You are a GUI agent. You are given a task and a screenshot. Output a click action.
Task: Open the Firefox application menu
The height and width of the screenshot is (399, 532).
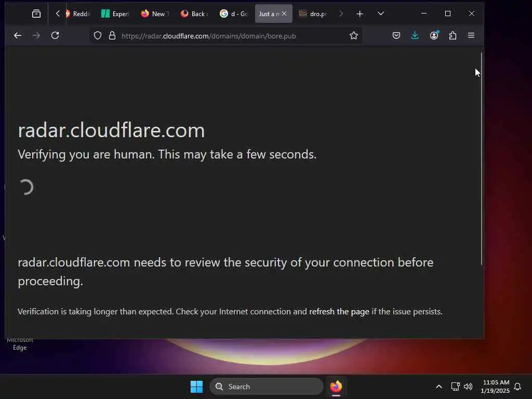(471, 35)
